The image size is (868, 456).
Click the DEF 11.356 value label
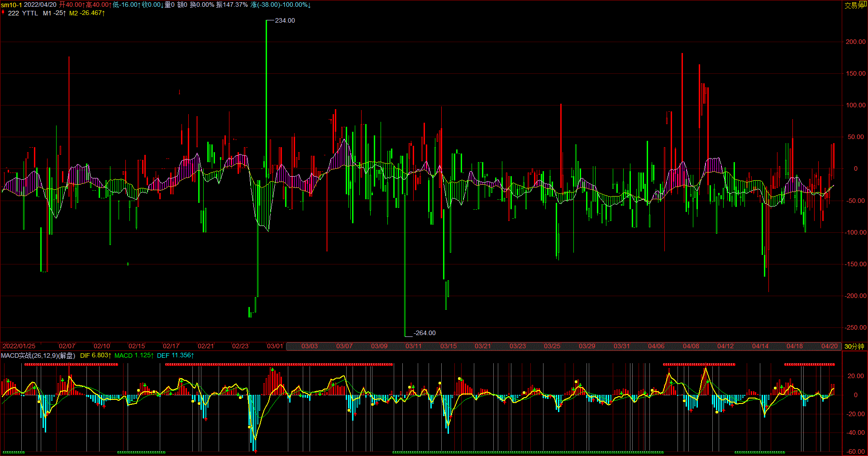pos(175,355)
